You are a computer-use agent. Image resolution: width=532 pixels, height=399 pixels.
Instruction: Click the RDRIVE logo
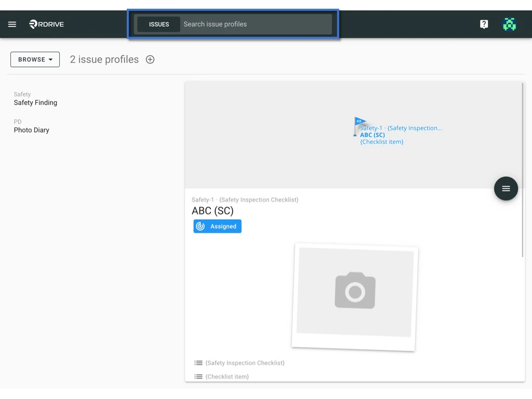pos(46,24)
